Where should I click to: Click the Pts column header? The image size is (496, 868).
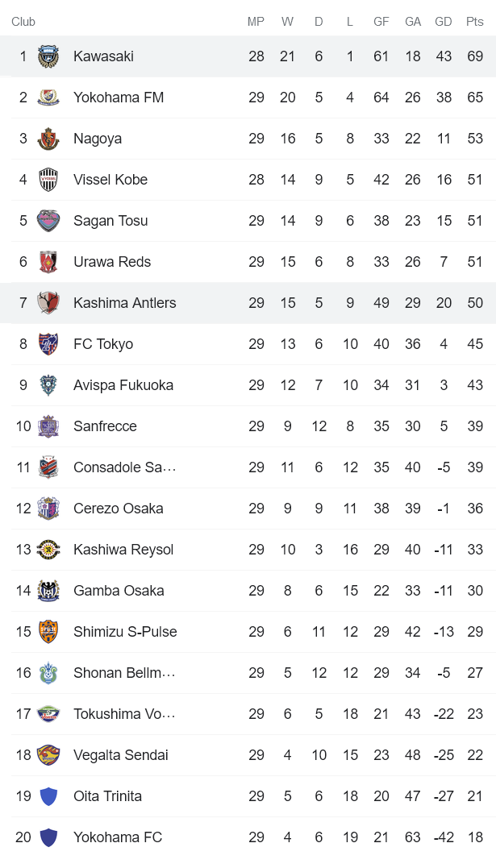(x=474, y=22)
